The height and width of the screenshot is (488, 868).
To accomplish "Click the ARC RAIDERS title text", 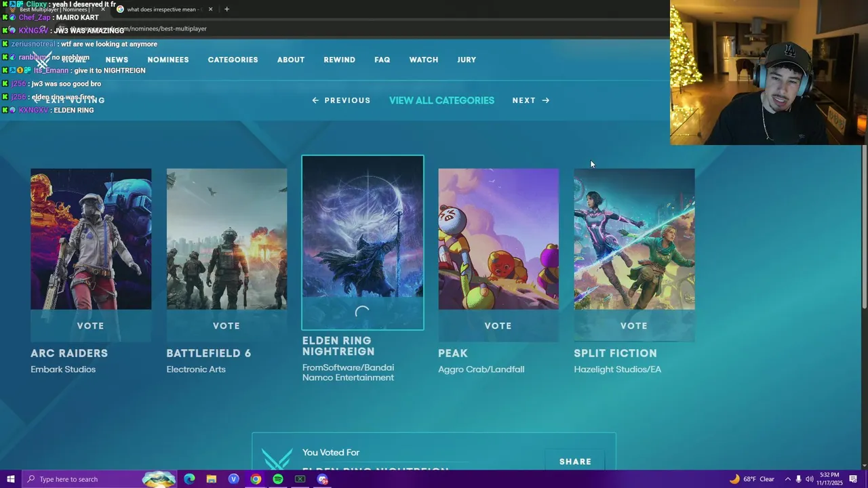I will (x=69, y=353).
